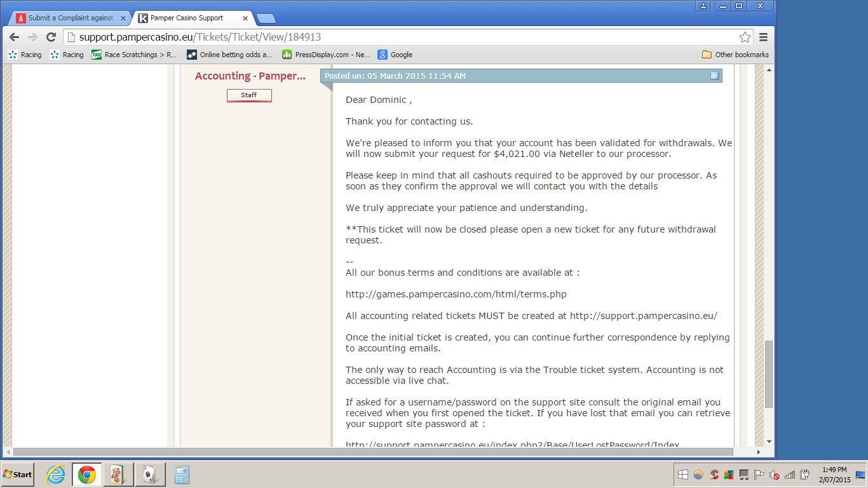
Task: Click the vertical scrollbar thumb
Action: coord(769,374)
